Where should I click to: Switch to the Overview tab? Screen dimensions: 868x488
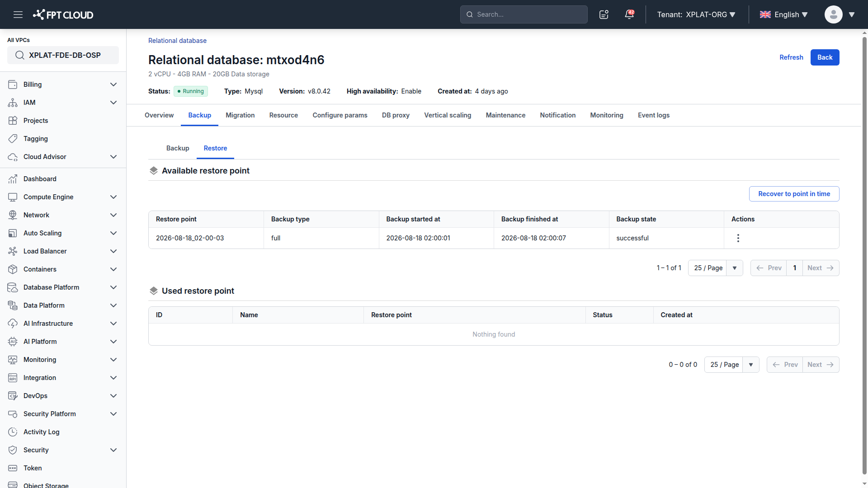point(159,115)
